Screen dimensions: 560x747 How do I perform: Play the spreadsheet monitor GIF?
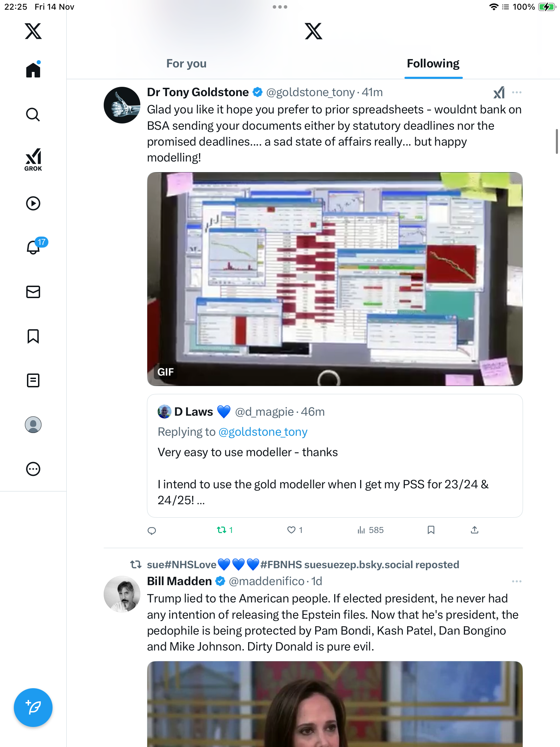click(335, 279)
